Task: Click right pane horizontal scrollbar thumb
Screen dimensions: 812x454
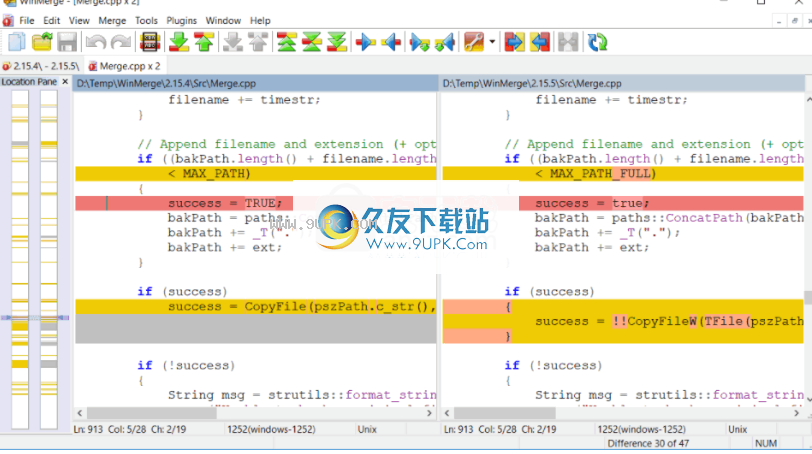Action: pos(504,413)
